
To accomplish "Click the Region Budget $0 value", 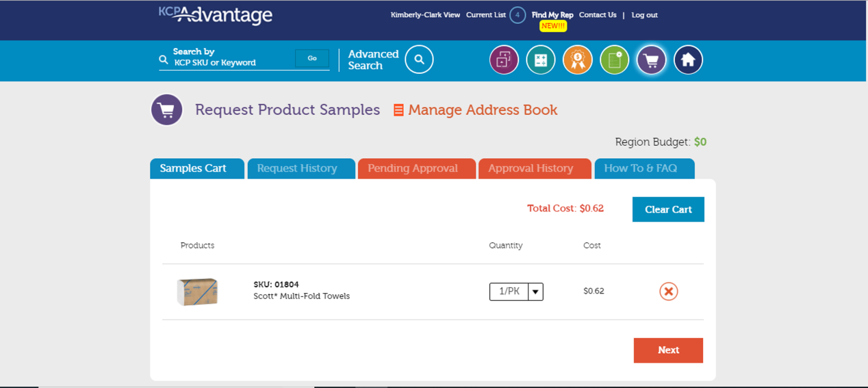I will [700, 142].
